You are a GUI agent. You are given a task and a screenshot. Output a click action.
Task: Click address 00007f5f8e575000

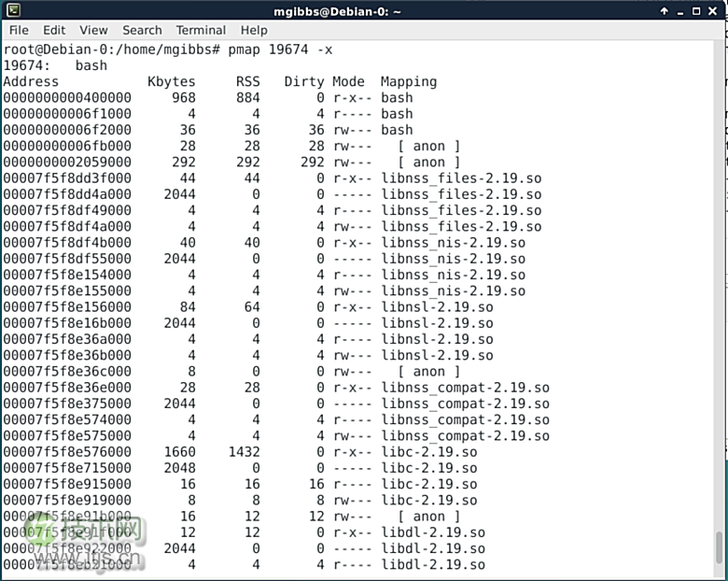tap(67, 436)
